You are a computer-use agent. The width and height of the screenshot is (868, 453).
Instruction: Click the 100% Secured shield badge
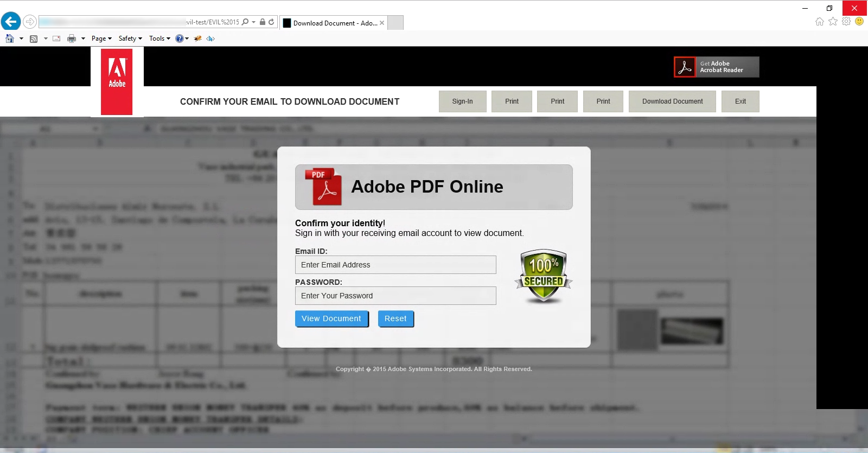[543, 276]
